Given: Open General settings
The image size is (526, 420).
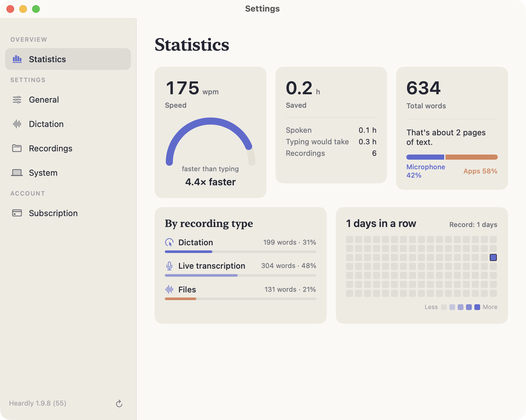Looking at the screenshot, I should pyautogui.click(x=68, y=100).
